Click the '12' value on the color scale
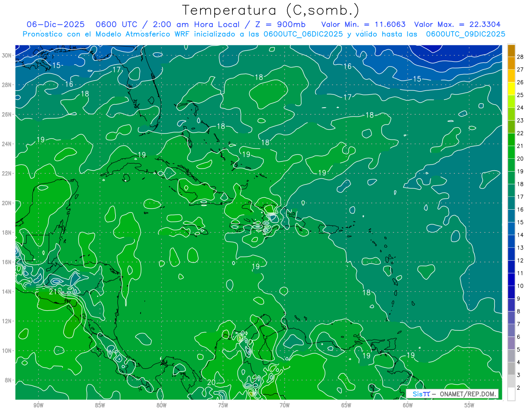 tap(520, 260)
